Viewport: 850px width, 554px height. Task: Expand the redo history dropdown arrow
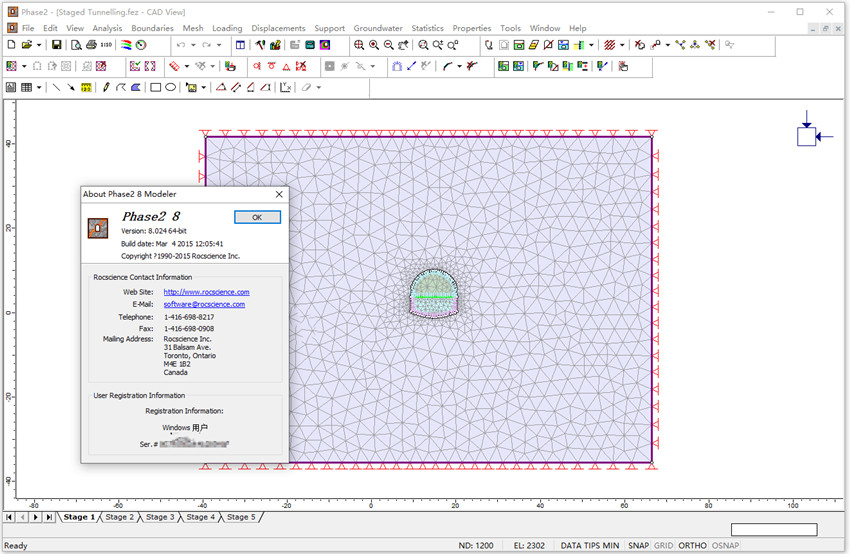coord(219,45)
